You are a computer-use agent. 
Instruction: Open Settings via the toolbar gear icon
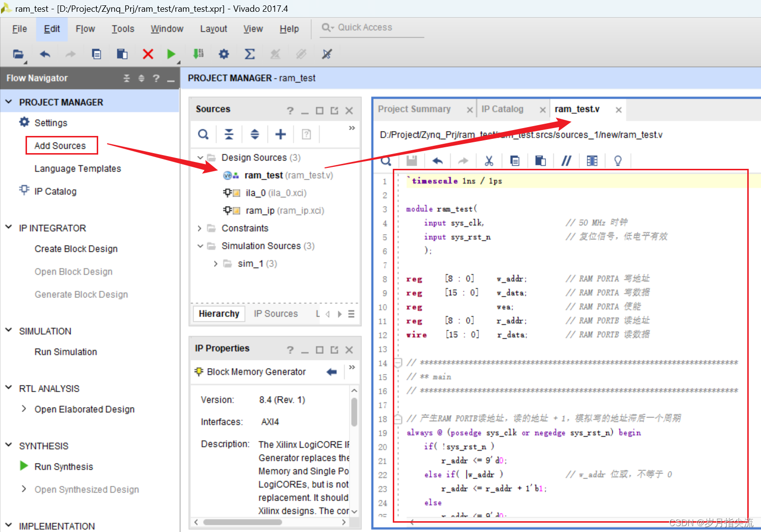[x=224, y=54]
